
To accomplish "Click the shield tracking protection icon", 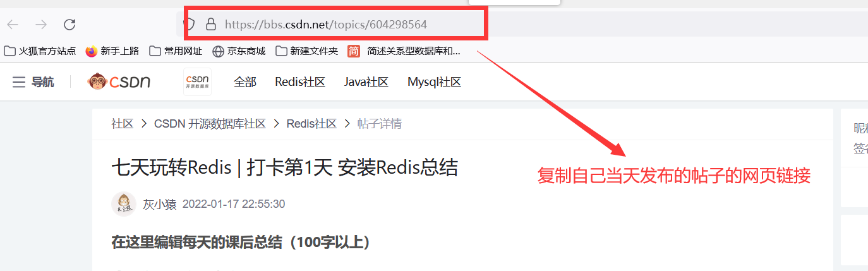I will [x=190, y=25].
